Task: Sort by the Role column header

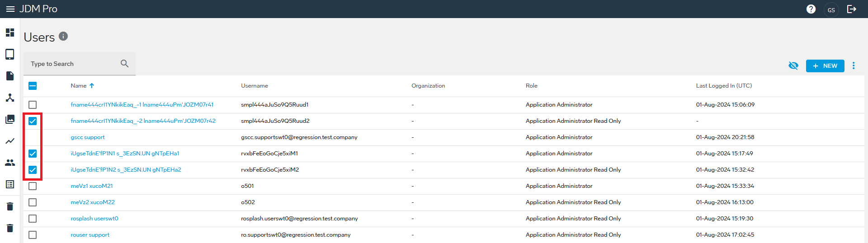Action: tap(532, 86)
